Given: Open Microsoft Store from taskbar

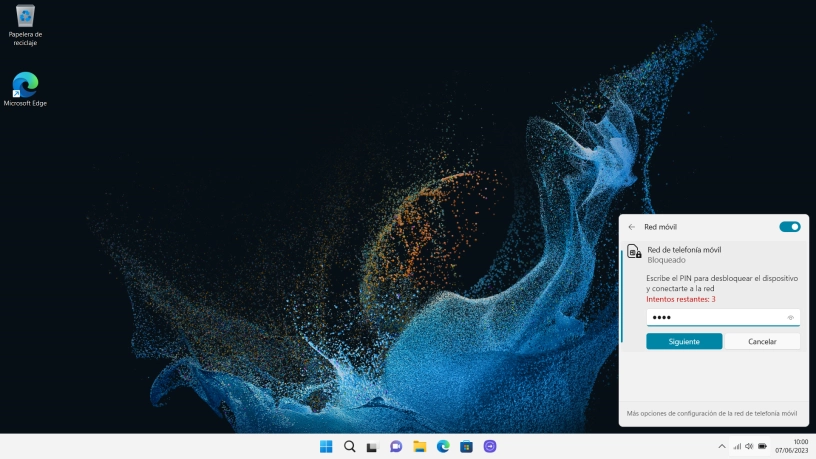Looking at the screenshot, I should pyautogui.click(x=466, y=446).
